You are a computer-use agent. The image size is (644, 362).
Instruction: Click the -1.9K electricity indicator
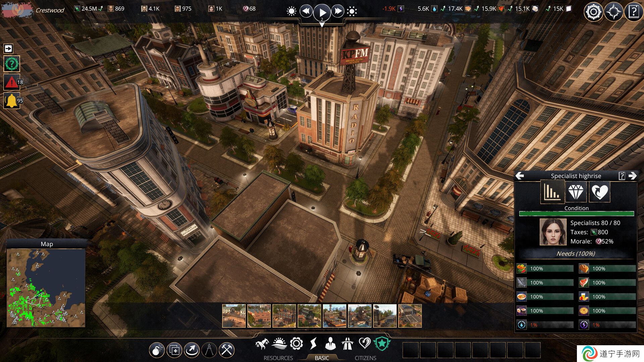click(x=393, y=9)
